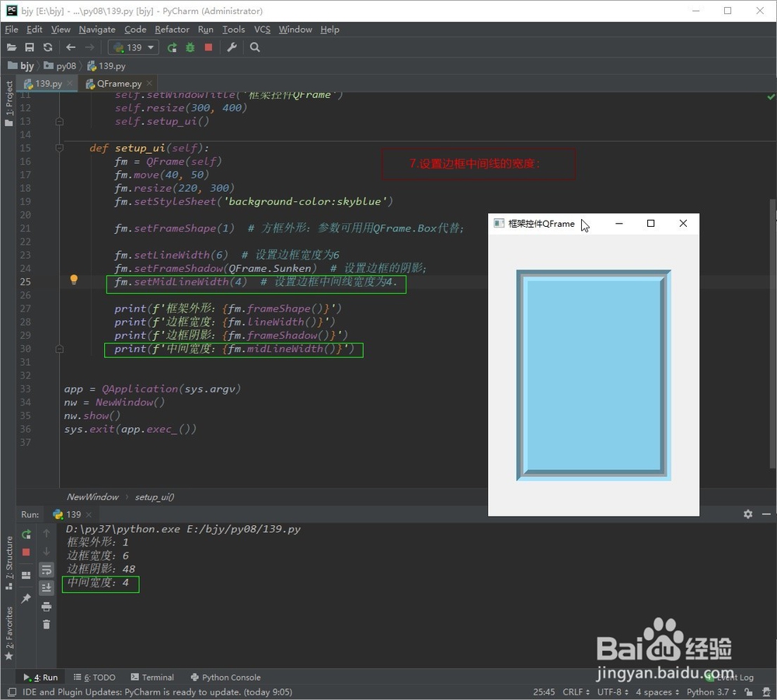Open the File menu

pos(12,30)
